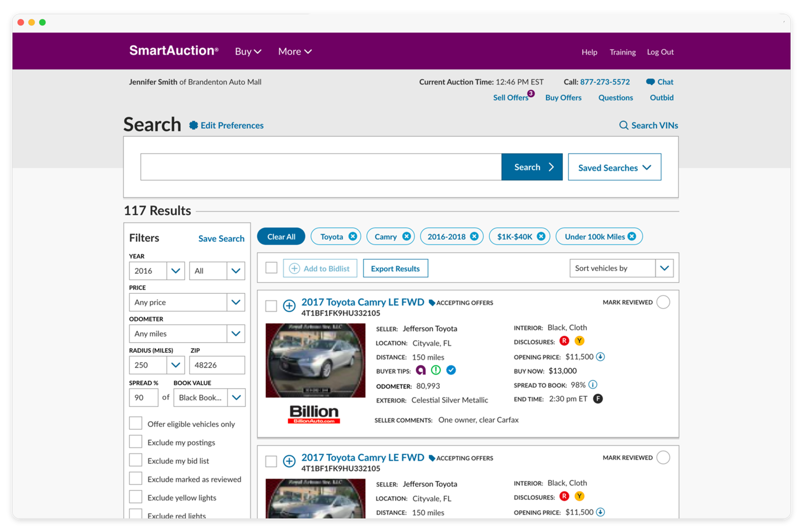The image size is (803, 532).
Task: Click the black F end time icon
Action: (598, 399)
